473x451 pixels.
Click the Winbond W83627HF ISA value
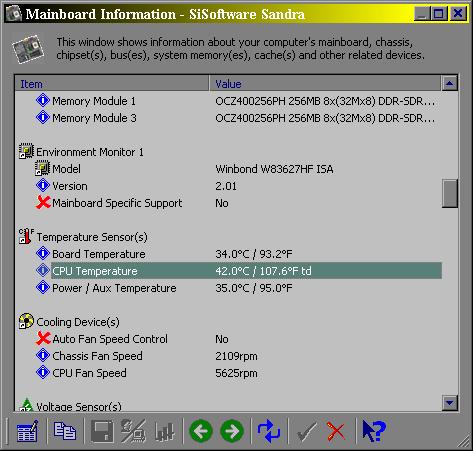[274, 169]
